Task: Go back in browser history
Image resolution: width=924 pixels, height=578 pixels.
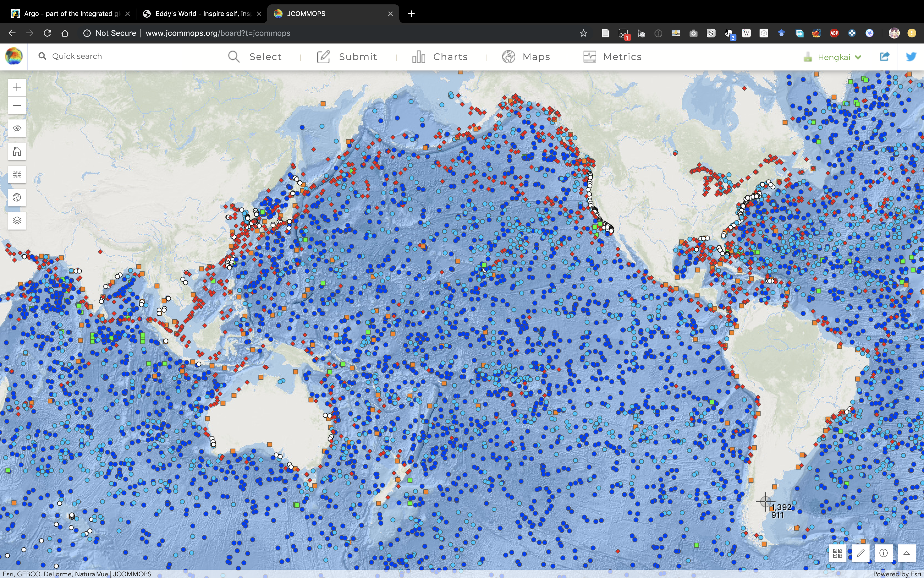Action: point(12,33)
